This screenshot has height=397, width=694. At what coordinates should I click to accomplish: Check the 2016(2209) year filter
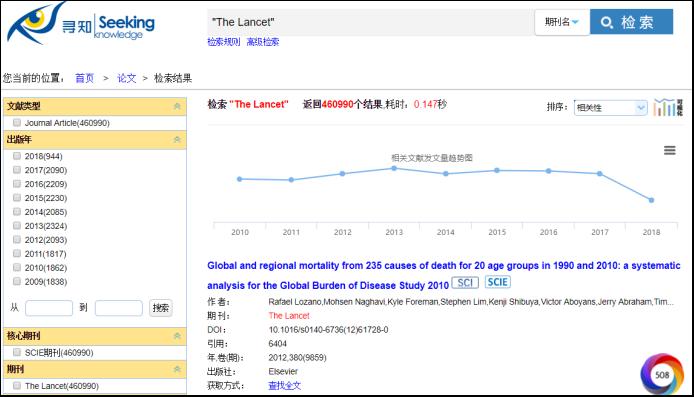(x=17, y=184)
